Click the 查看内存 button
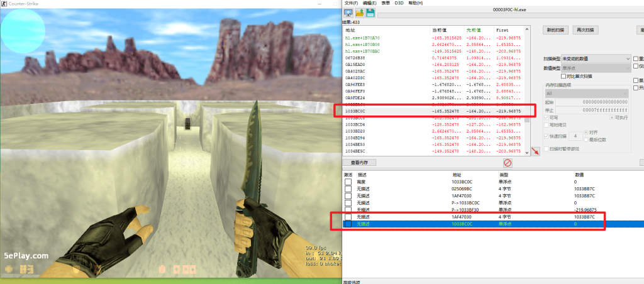The height and width of the screenshot is (284, 644). [360, 163]
